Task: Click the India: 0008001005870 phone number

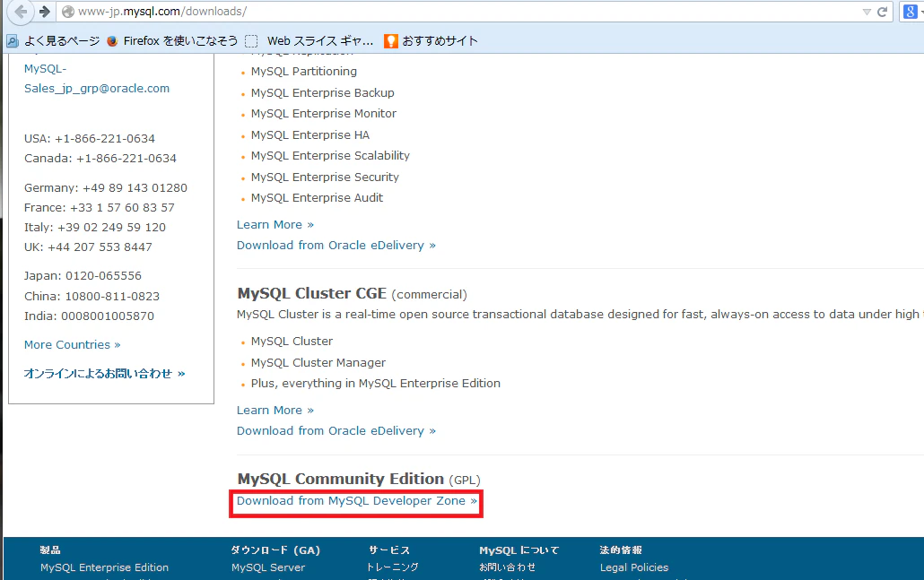Action: (x=89, y=316)
